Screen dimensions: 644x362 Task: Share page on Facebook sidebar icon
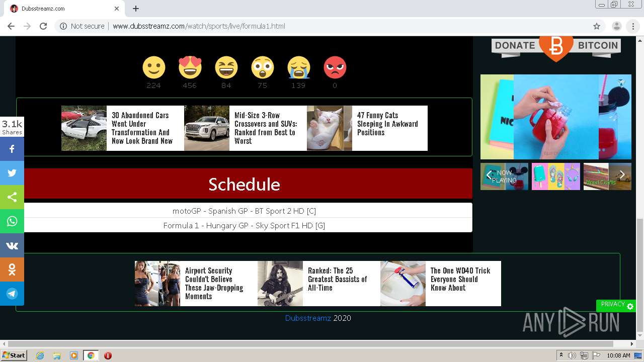[12, 149]
